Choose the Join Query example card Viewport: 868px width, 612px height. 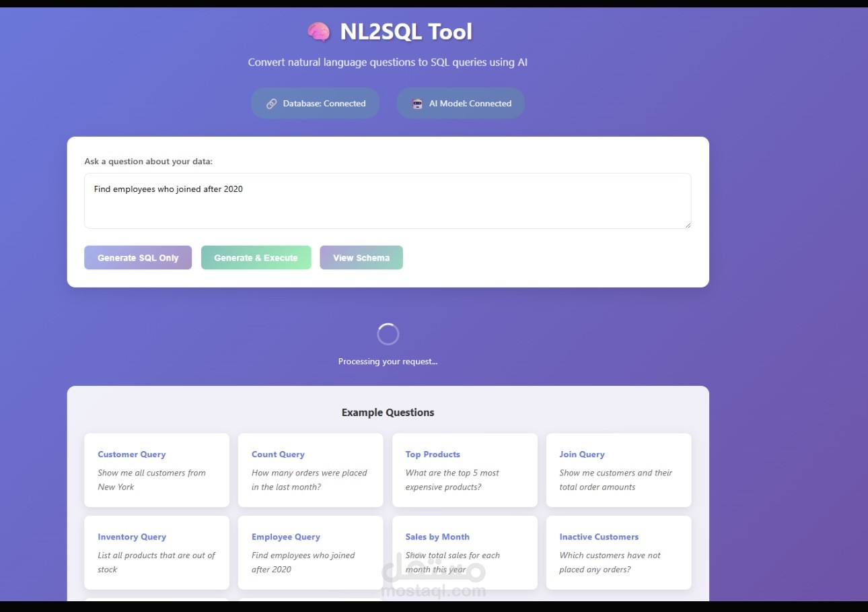point(618,470)
